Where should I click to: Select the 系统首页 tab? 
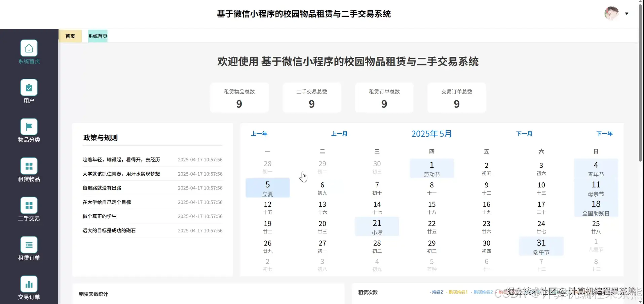point(98,36)
